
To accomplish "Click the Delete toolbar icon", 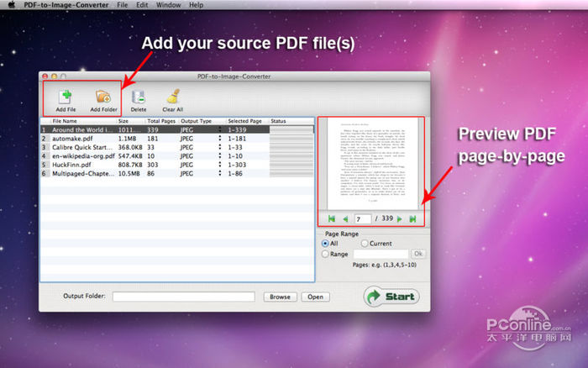I will (139, 97).
